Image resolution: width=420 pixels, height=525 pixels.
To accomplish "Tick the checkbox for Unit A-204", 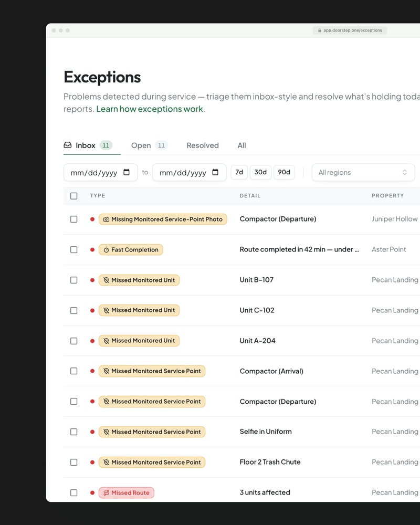I will click(x=73, y=341).
